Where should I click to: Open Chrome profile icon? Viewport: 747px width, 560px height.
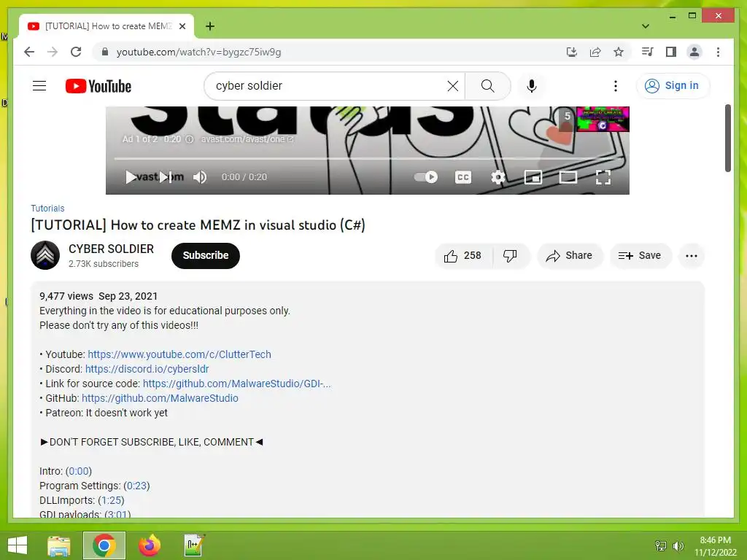(694, 52)
